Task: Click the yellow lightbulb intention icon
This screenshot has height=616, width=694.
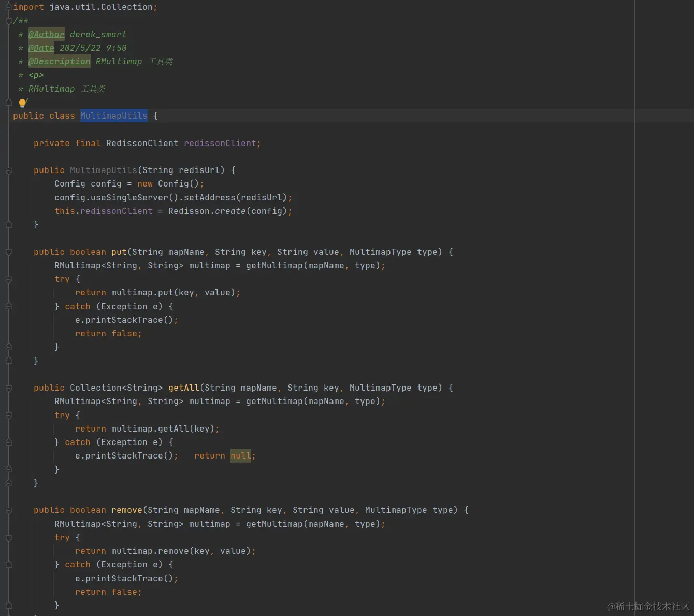Action: point(23,103)
